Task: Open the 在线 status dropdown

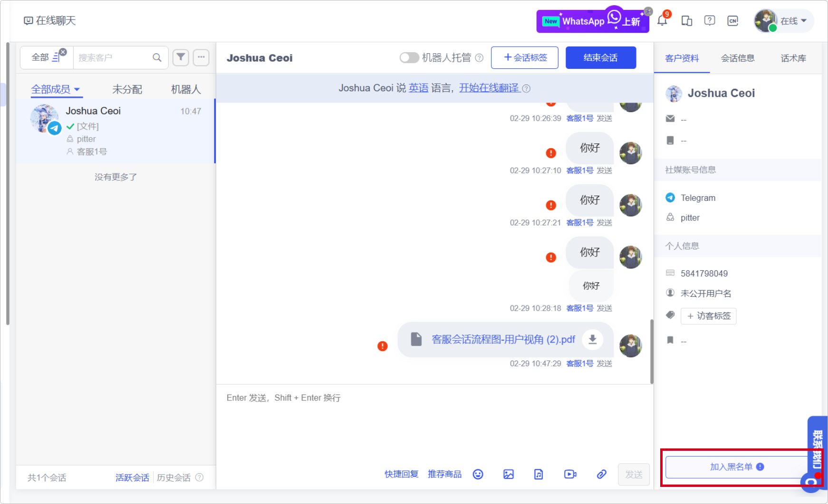Action: (x=793, y=21)
